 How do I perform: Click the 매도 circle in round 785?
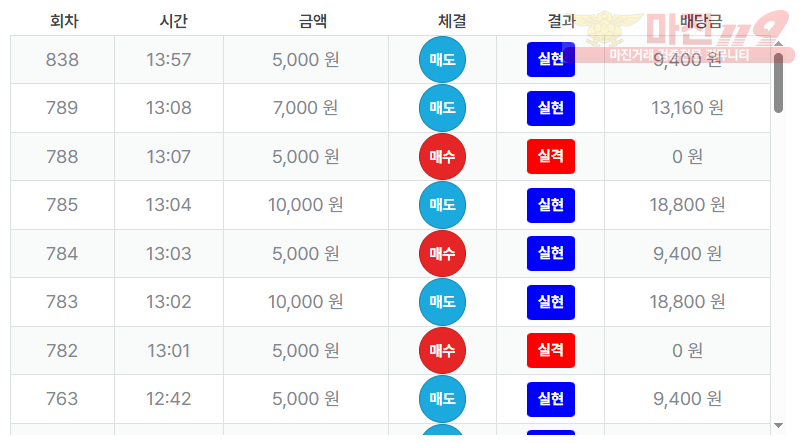pyautogui.click(x=442, y=205)
